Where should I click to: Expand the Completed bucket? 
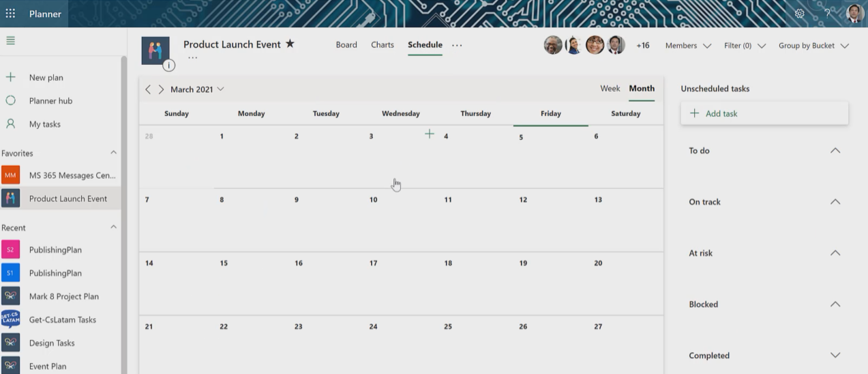(x=835, y=356)
